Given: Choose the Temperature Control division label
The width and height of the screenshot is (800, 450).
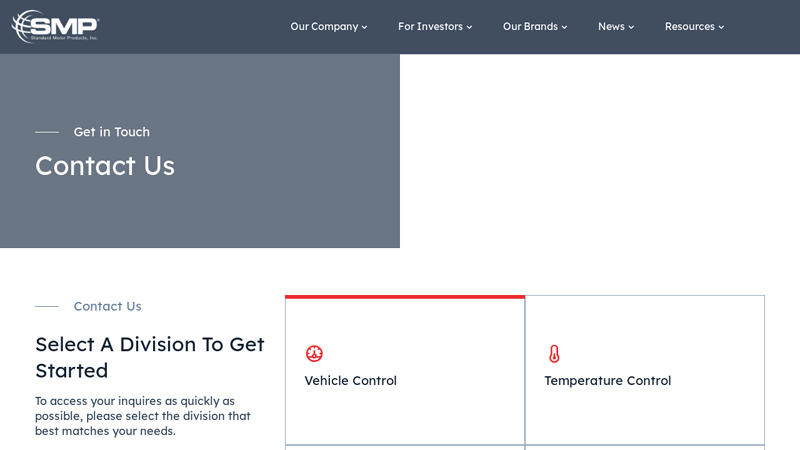Looking at the screenshot, I should [607, 380].
